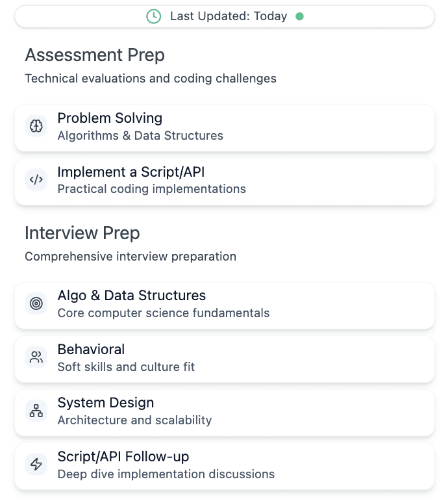Go to the System Design title
The image size is (448, 499).
click(106, 403)
